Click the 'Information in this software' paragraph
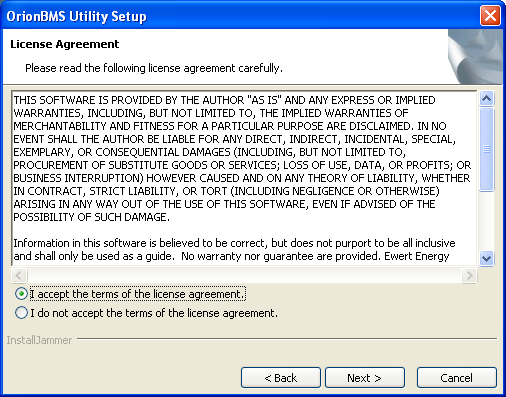The height and width of the screenshot is (397, 506). tap(234, 249)
